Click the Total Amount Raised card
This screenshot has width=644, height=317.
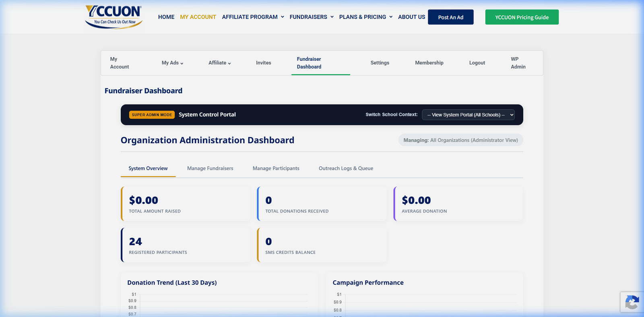186,204
